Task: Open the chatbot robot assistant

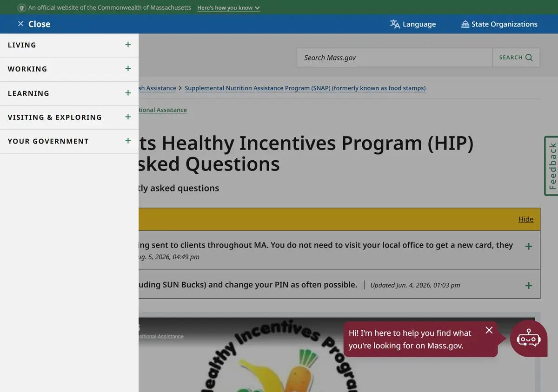Action: click(x=529, y=339)
